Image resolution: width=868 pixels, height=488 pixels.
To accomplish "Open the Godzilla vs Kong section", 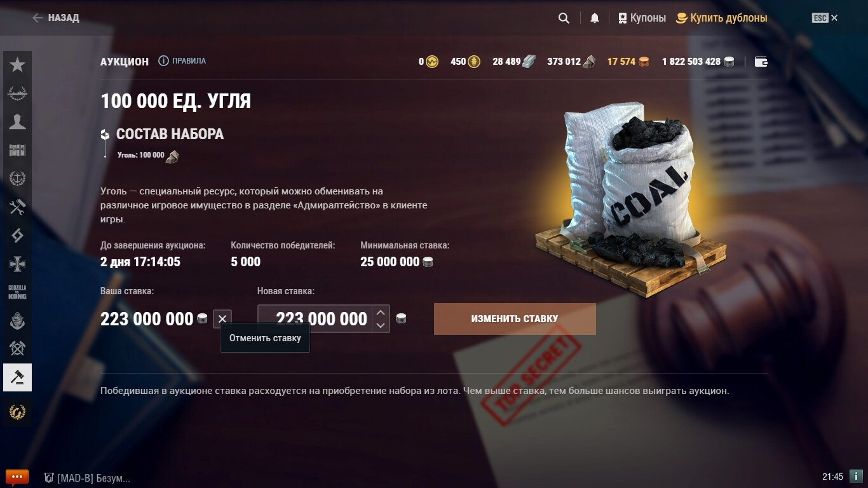I will click(17, 292).
